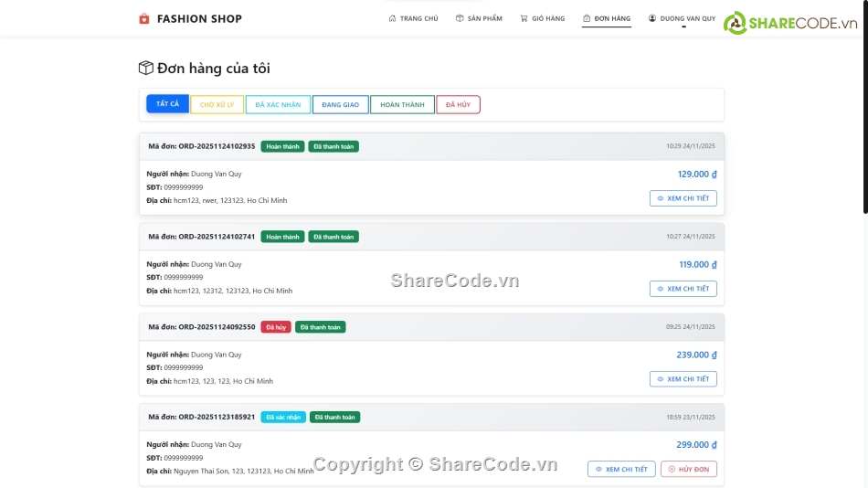Click the box icon beside Sản Phẩm
Image resolution: width=868 pixels, height=488 pixels.
coord(460,18)
